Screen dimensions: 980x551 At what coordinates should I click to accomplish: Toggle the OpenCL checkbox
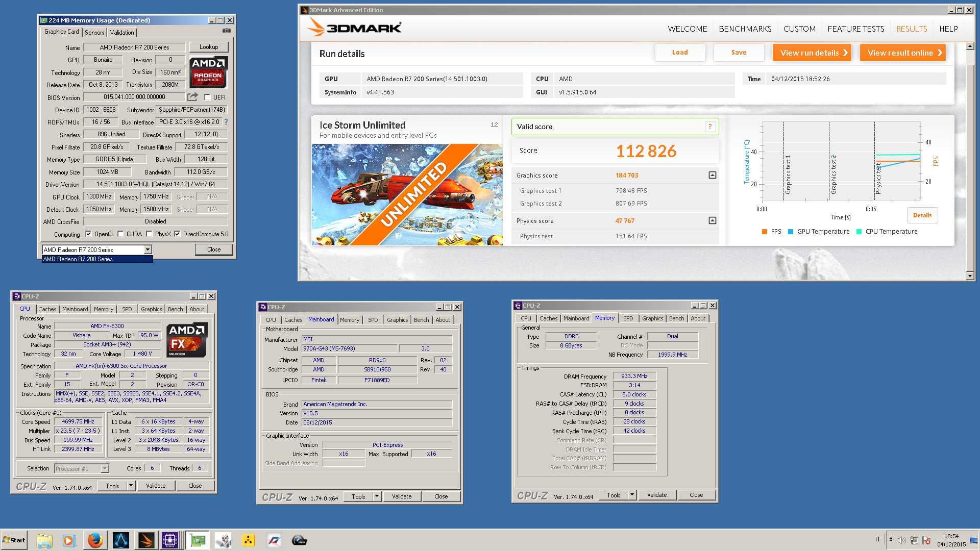point(88,234)
